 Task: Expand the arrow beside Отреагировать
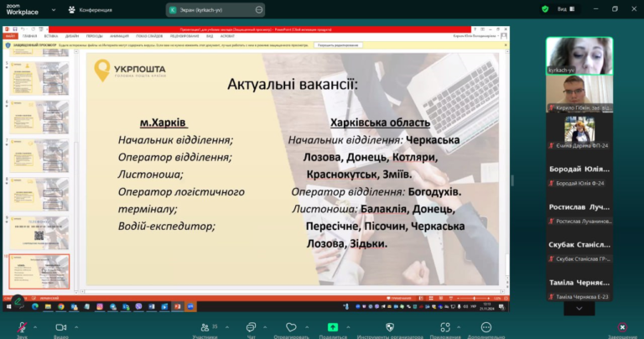point(307,327)
